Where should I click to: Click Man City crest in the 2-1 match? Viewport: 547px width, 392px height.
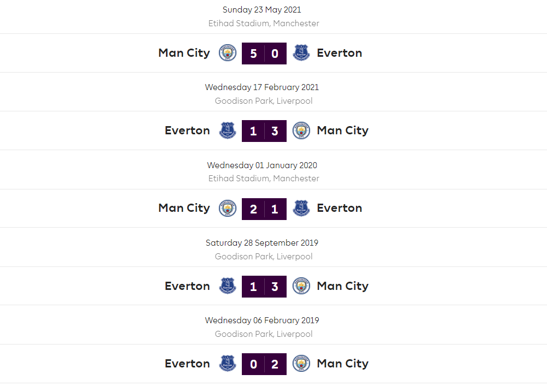[x=228, y=208]
